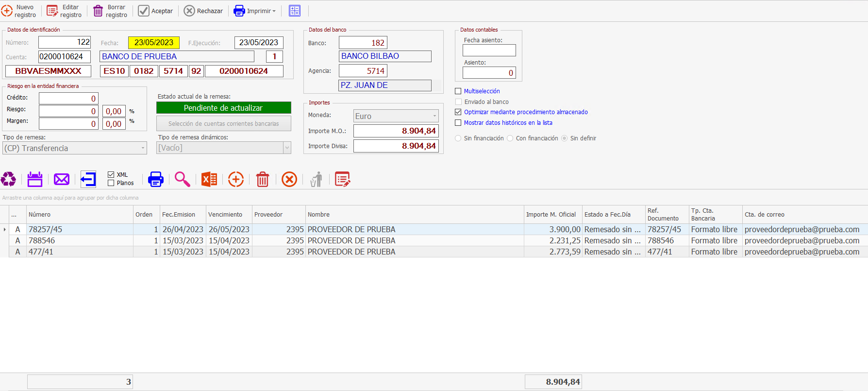
Task: Check Mostrar datos históricos en la lista
Action: click(458, 123)
